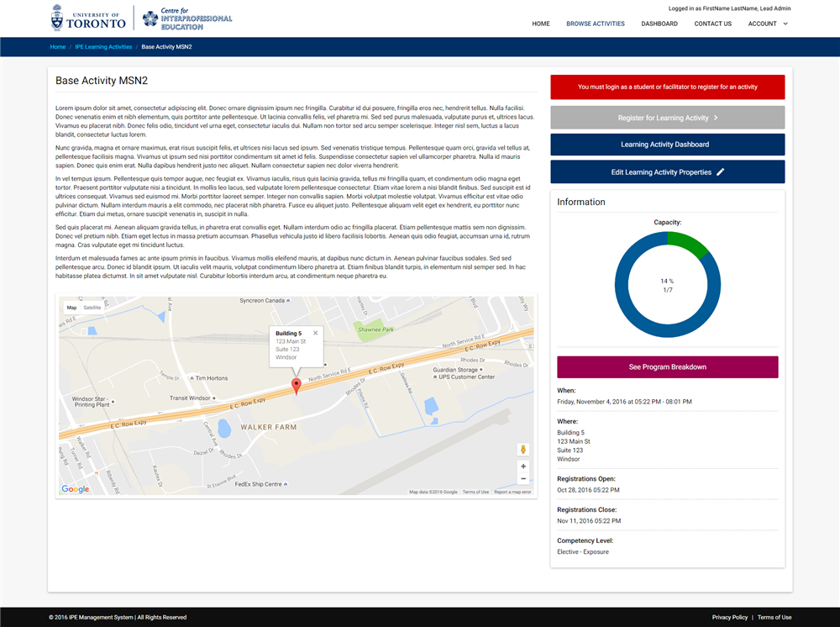This screenshot has width=840, height=627.
Task: Click See Program Breakdown button
Action: coord(668,367)
